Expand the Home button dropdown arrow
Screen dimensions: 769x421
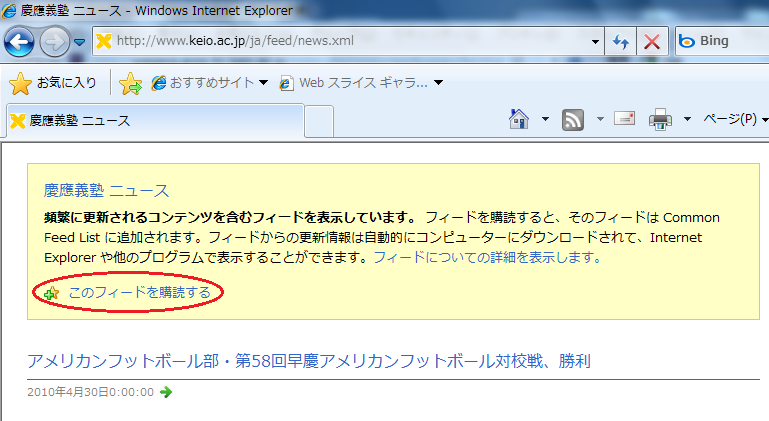pos(545,119)
